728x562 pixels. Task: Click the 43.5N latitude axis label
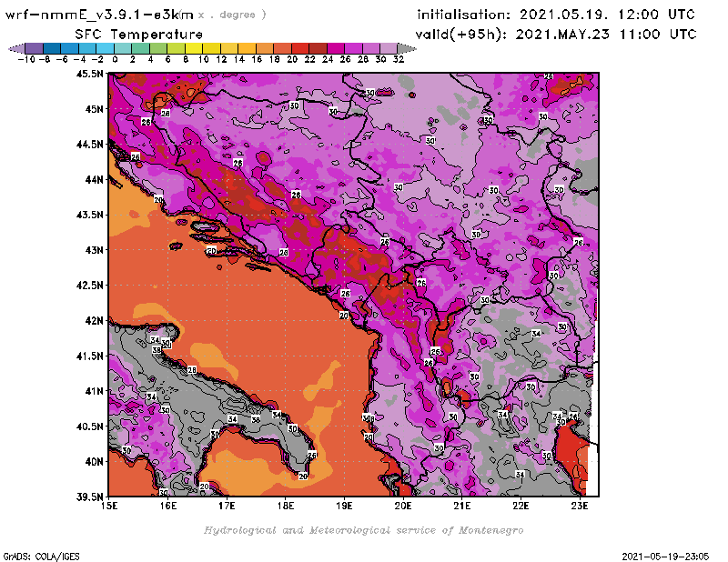click(x=89, y=215)
